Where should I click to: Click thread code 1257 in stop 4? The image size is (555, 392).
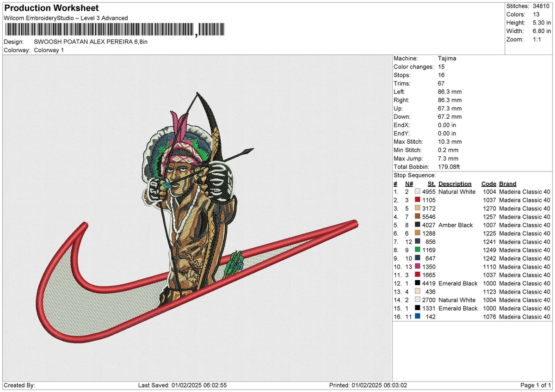[x=489, y=216]
